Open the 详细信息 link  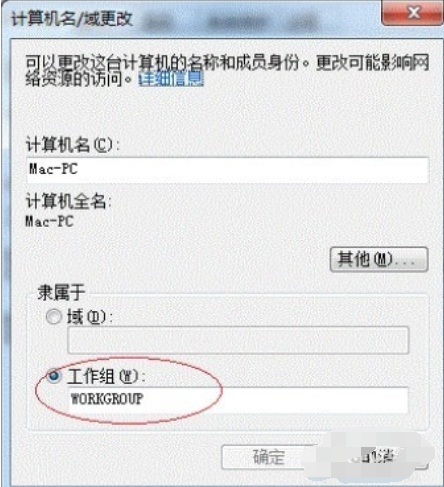coord(171,79)
